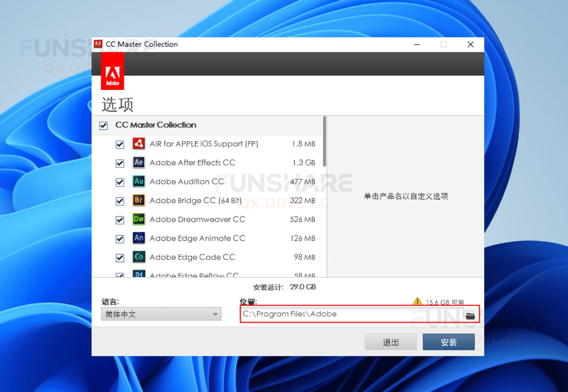This screenshot has width=568, height=392.
Task: Minimize the CC Master Collection window
Action: click(x=417, y=44)
